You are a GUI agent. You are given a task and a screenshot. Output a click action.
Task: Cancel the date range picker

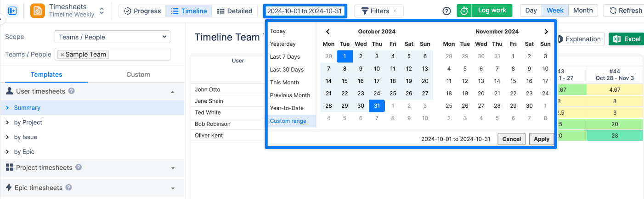point(511,139)
